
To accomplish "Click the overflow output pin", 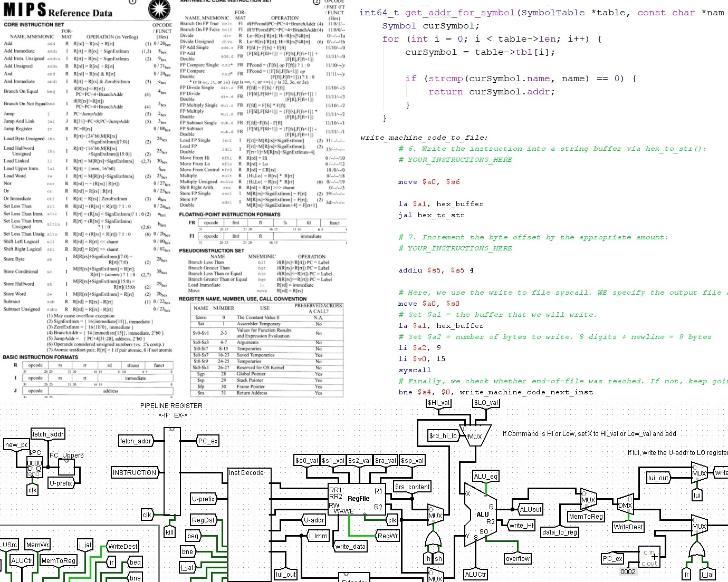I will (518, 558).
